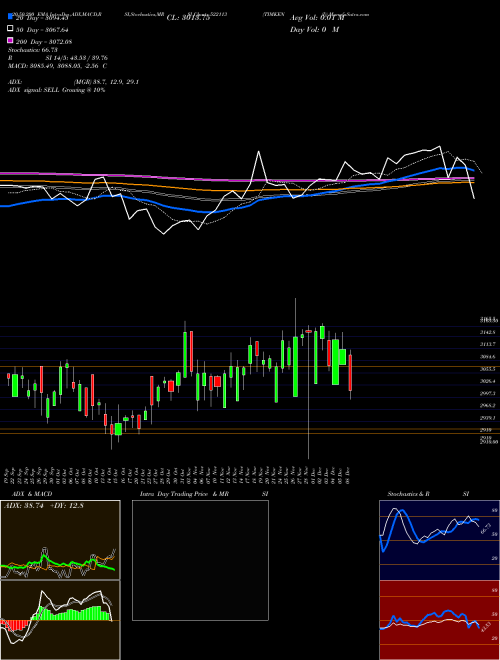Image resolution: width=500 pixels, height=660 pixels.
Task: Click the CL closing price label
Action: (188, 18)
